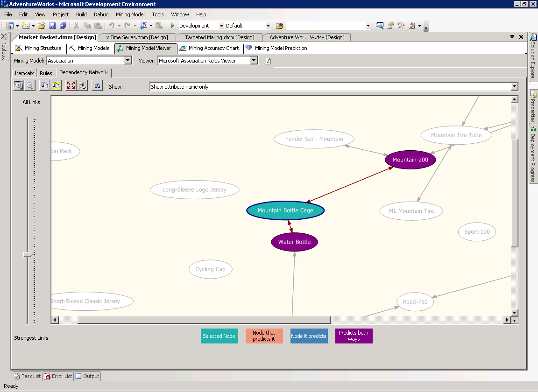Zoom in on the dependency network
538x392 pixels.
pyautogui.click(x=19, y=85)
